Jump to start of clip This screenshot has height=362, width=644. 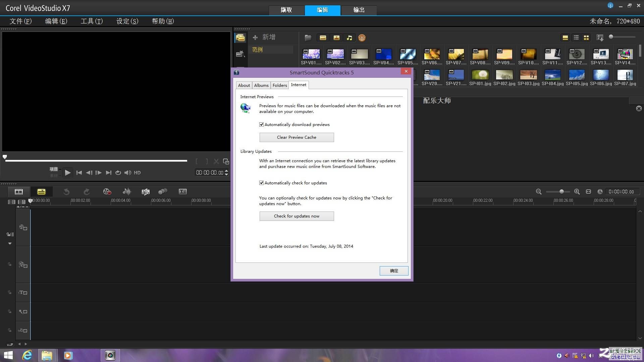[x=79, y=173]
